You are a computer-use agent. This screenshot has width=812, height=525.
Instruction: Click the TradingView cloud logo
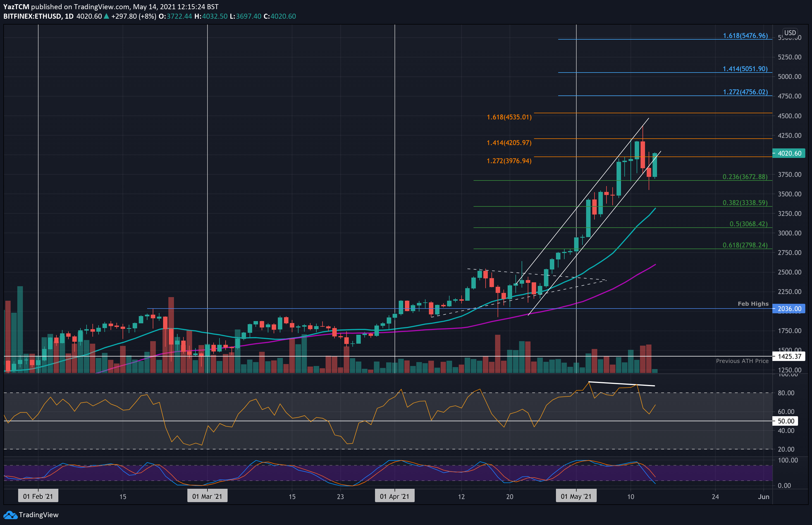click(10, 515)
